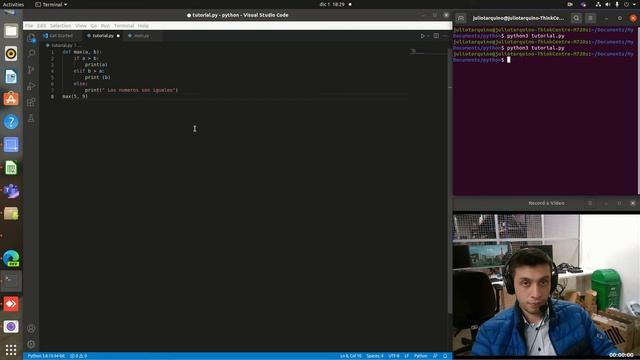The image size is (640, 360).
Task: Open a new tab in the Terminal window
Action: 461,18
